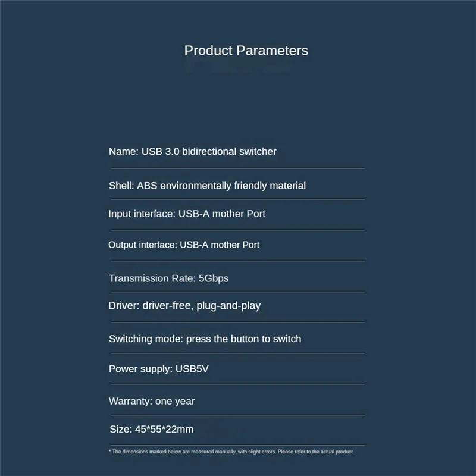Select the 'one year' warranty value
Image resolution: width=476 pixels, height=476 pixels.
coord(175,402)
